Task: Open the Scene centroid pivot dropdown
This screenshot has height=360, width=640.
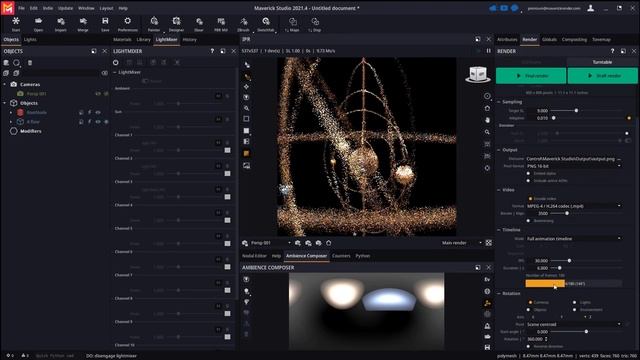Action: pyautogui.click(x=573, y=324)
